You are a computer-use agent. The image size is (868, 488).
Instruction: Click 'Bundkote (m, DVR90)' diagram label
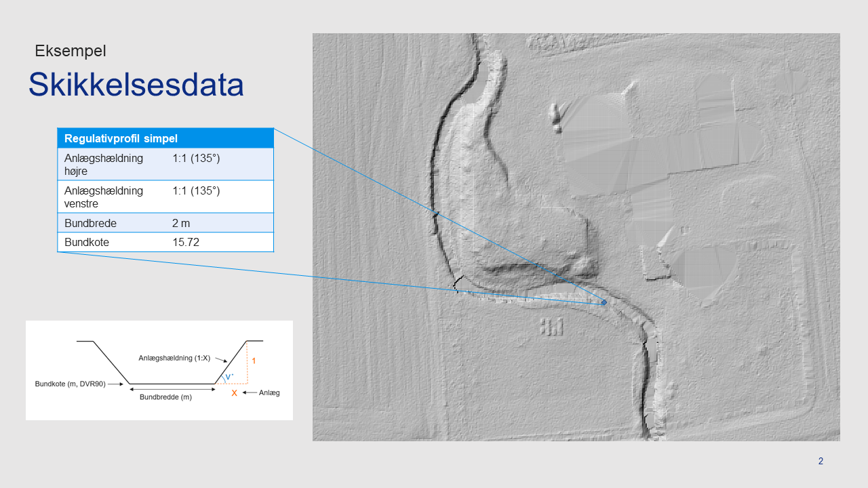[70, 384]
